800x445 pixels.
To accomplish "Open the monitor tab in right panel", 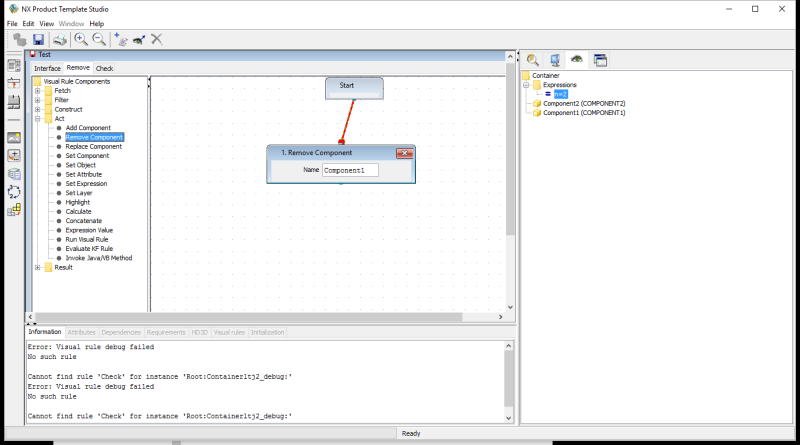I will 555,60.
